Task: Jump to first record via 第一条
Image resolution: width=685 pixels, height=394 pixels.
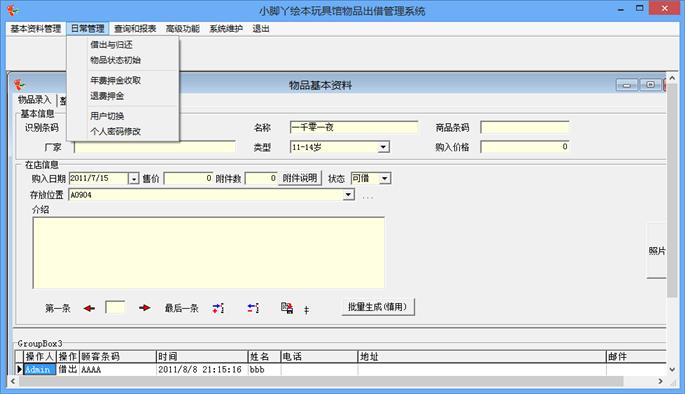Action: [x=58, y=308]
